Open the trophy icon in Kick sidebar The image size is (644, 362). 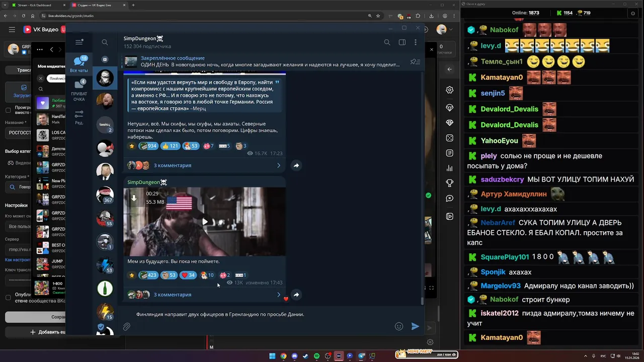click(x=450, y=184)
